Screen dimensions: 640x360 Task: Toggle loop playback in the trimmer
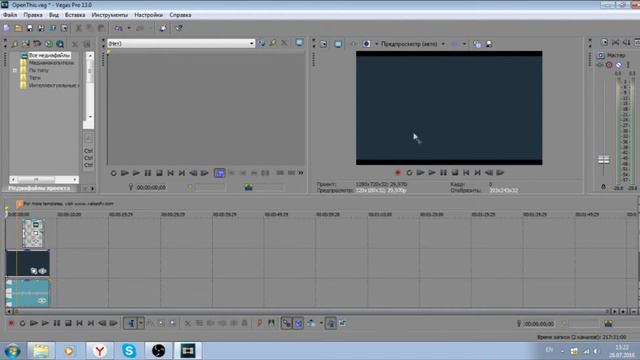click(113, 173)
